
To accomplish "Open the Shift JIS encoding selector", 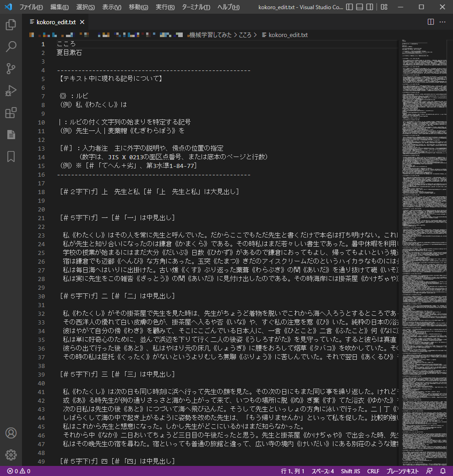I will (350, 471).
